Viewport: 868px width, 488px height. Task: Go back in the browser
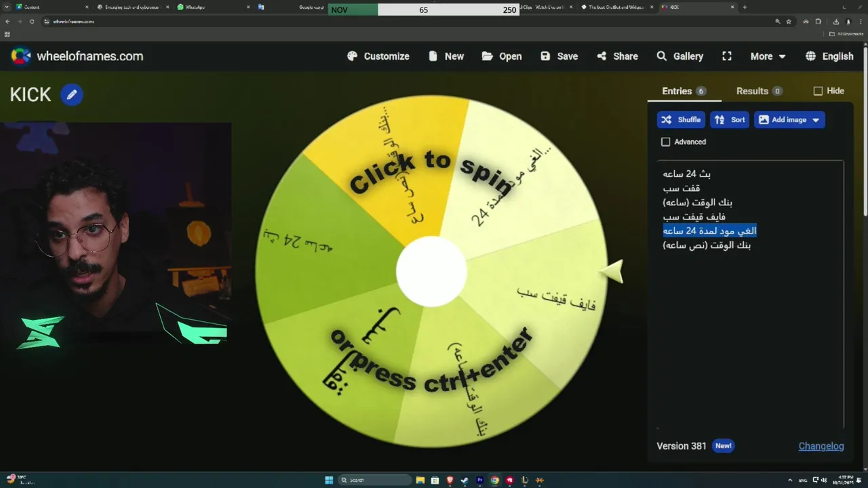pos(7,22)
